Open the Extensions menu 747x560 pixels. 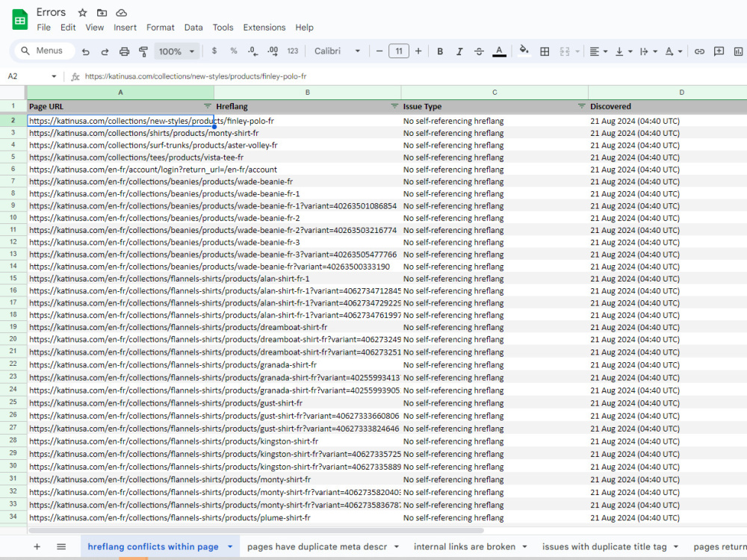coord(264,28)
